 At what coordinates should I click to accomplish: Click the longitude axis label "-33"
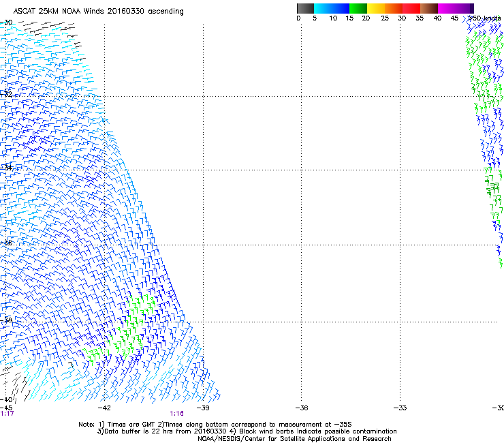(400, 408)
